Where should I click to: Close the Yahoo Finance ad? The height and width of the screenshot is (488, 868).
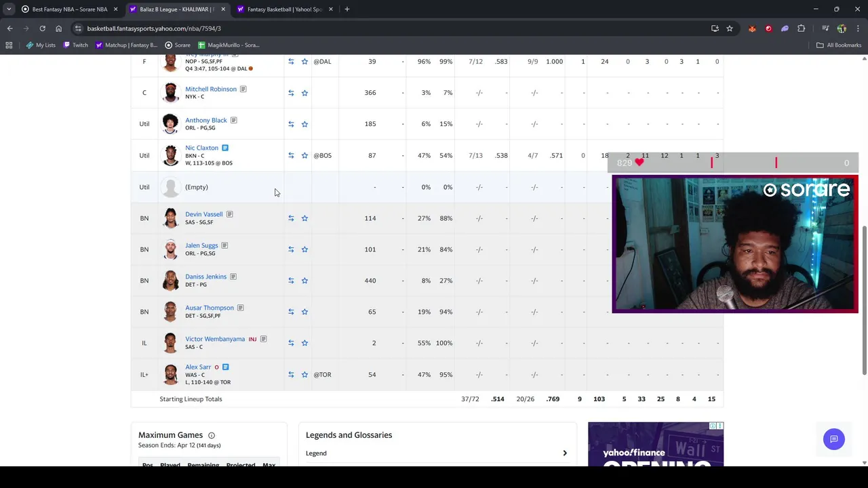(719, 426)
